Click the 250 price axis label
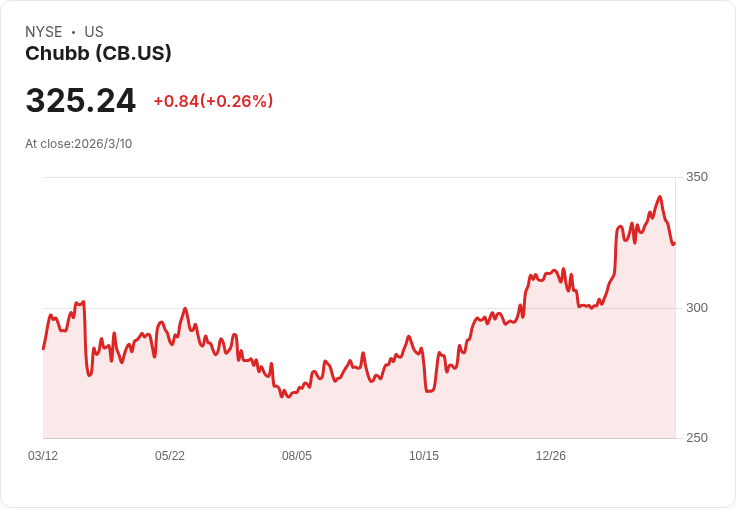Screen dimensions: 736x508 coord(697,438)
